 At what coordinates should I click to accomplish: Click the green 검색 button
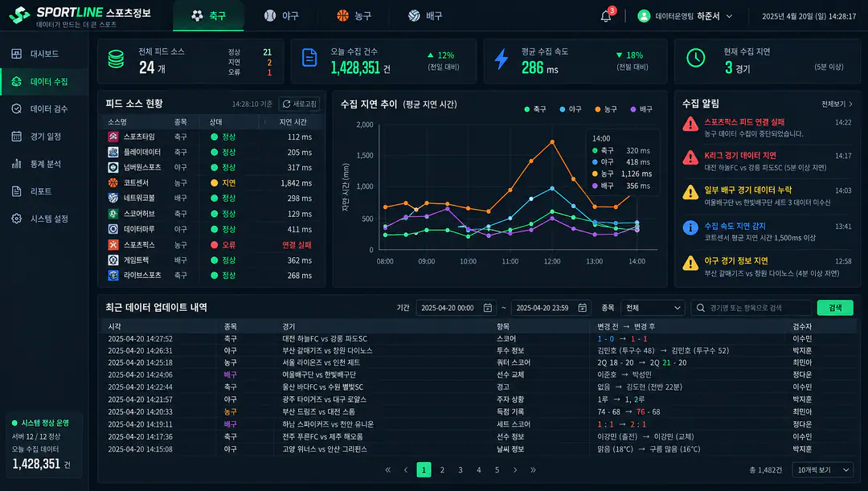(x=835, y=308)
